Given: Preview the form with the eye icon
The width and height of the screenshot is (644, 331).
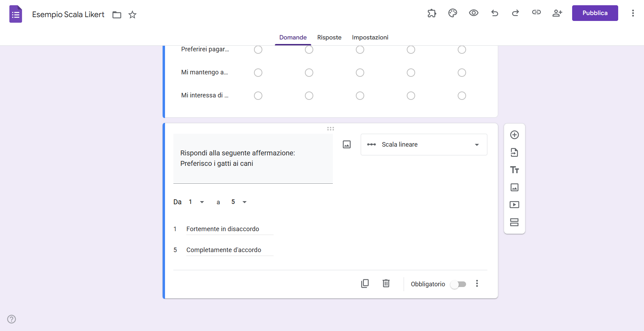Looking at the screenshot, I should coord(473,13).
